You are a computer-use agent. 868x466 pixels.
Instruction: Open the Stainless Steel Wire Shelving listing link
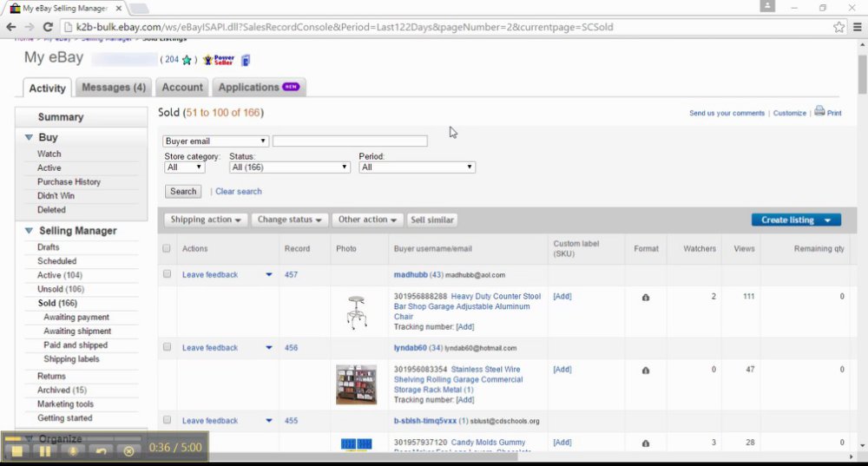point(457,379)
